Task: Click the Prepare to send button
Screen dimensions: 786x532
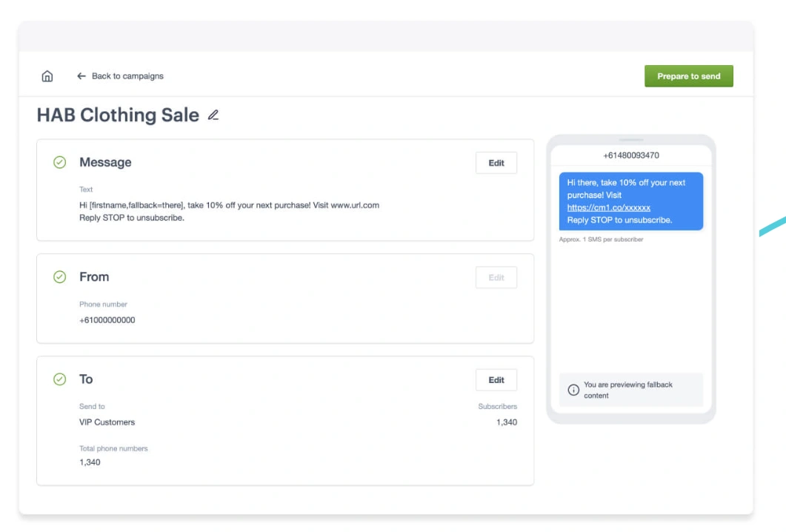Action: pos(689,76)
